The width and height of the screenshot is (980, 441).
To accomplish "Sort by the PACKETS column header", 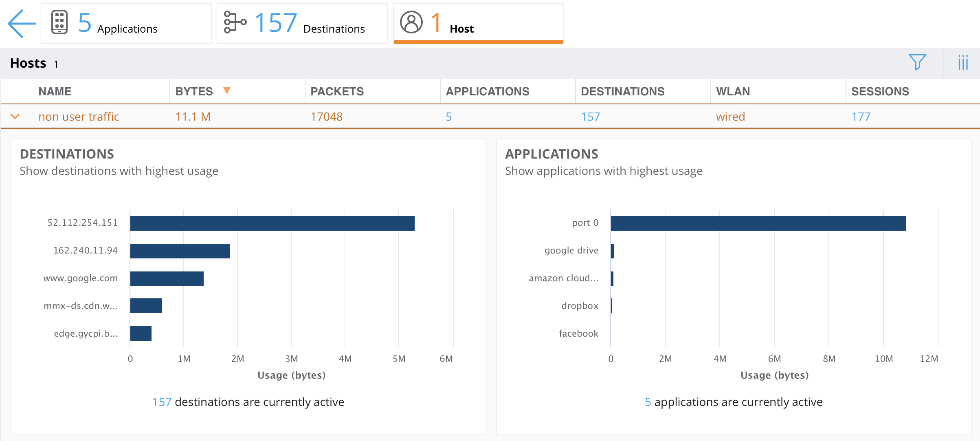I will click(337, 91).
